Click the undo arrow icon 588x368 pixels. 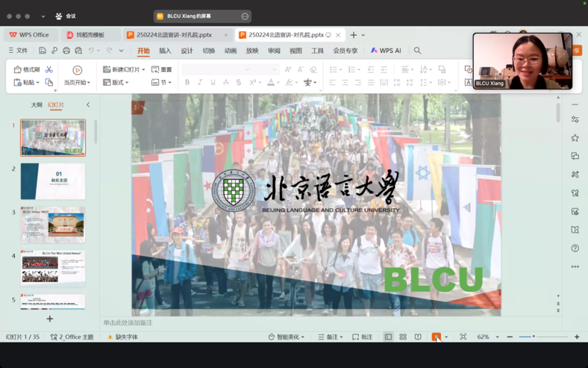pyautogui.click(x=91, y=51)
